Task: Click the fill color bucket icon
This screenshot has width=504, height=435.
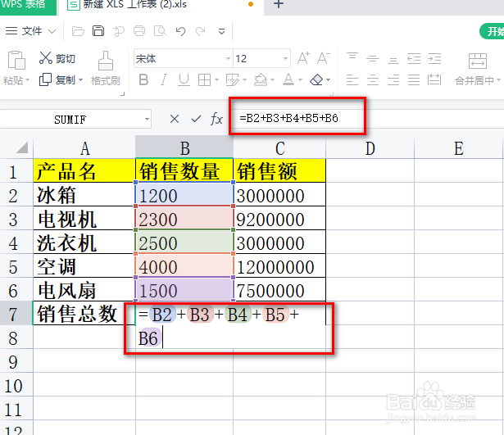Action: point(261,79)
